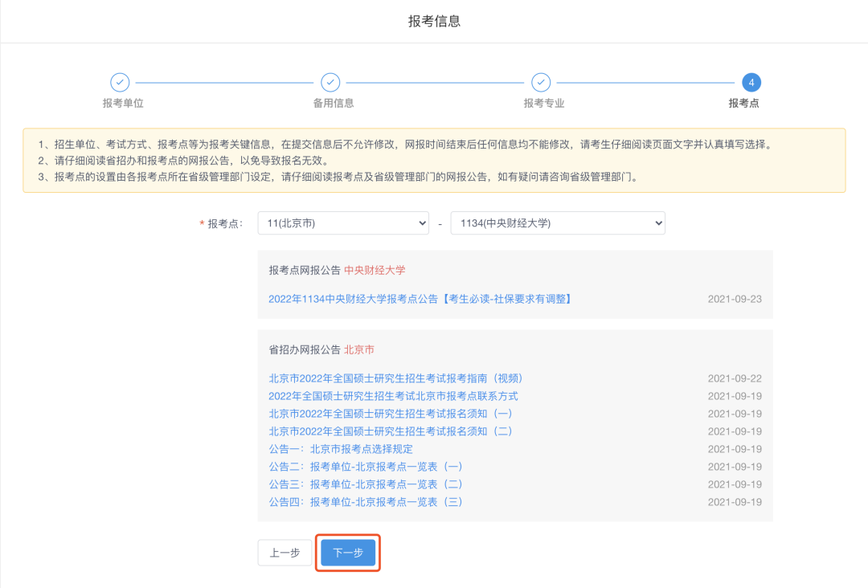The image size is (868, 588).
Task: Click notice line 1 about 招生单位、考试方式
Action: pyautogui.click(x=406, y=145)
